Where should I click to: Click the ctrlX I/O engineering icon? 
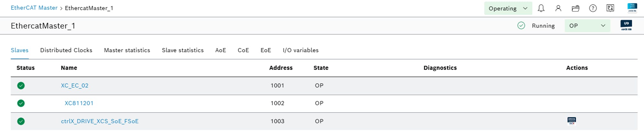pos(626,25)
